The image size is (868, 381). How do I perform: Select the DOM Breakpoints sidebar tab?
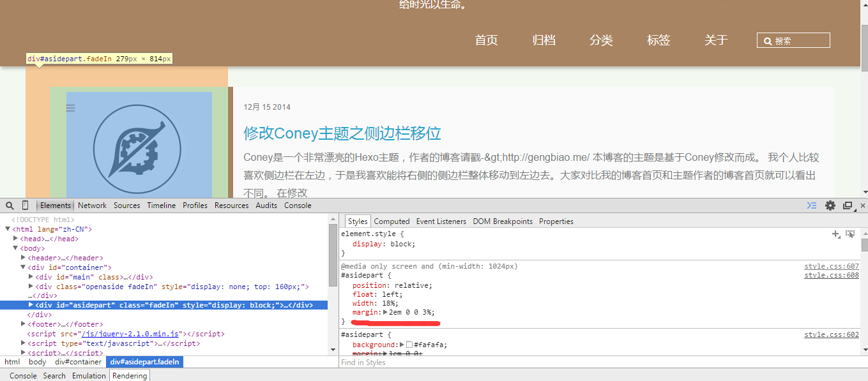point(503,221)
